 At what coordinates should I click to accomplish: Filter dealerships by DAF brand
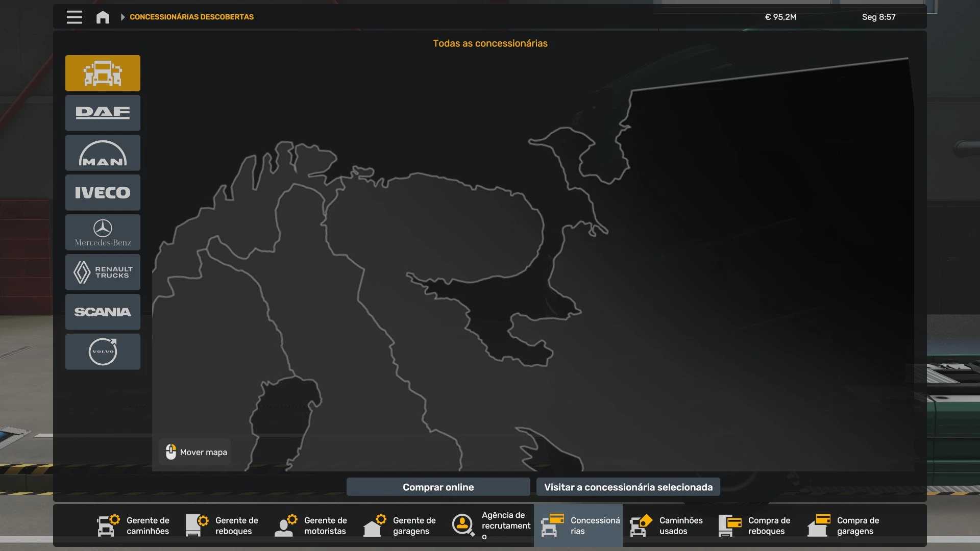click(103, 113)
